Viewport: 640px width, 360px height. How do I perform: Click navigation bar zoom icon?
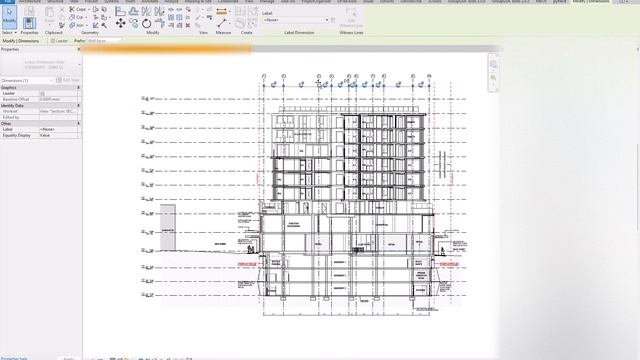pyautogui.click(x=493, y=77)
